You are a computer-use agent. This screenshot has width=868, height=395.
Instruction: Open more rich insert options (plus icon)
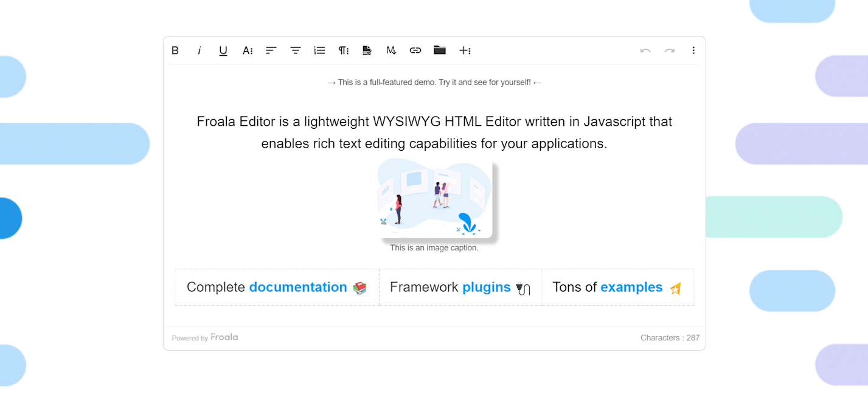click(x=465, y=50)
